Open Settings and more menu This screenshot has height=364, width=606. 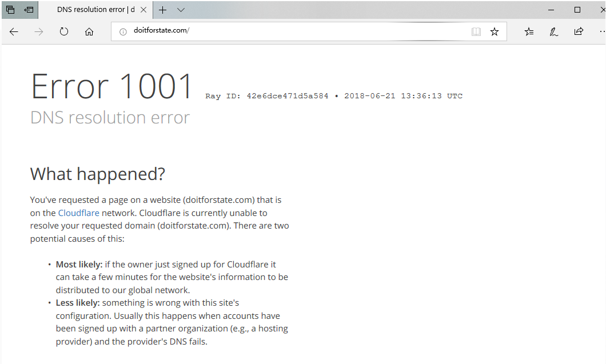601,32
